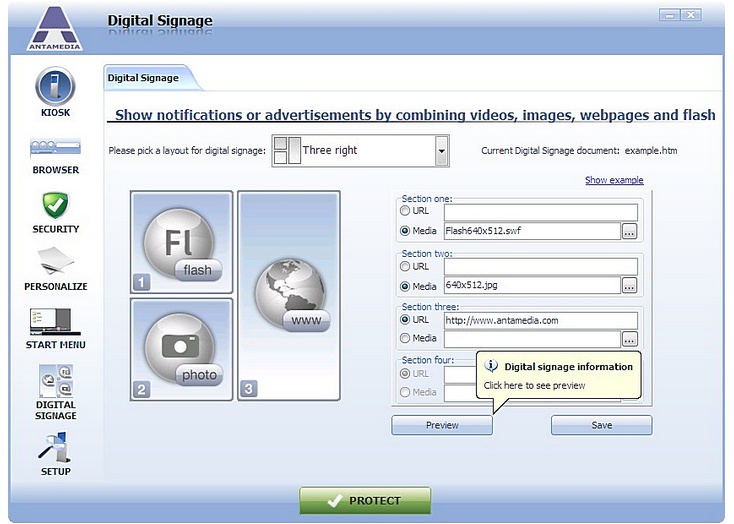The width and height of the screenshot is (734, 524).
Task: Open the Browser settings icon
Action: pyautogui.click(x=55, y=148)
